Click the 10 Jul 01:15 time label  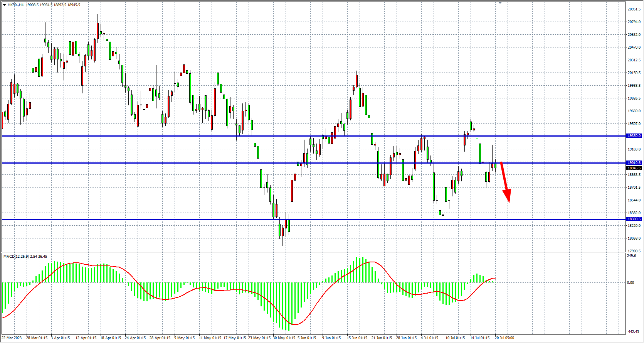pos(455,338)
